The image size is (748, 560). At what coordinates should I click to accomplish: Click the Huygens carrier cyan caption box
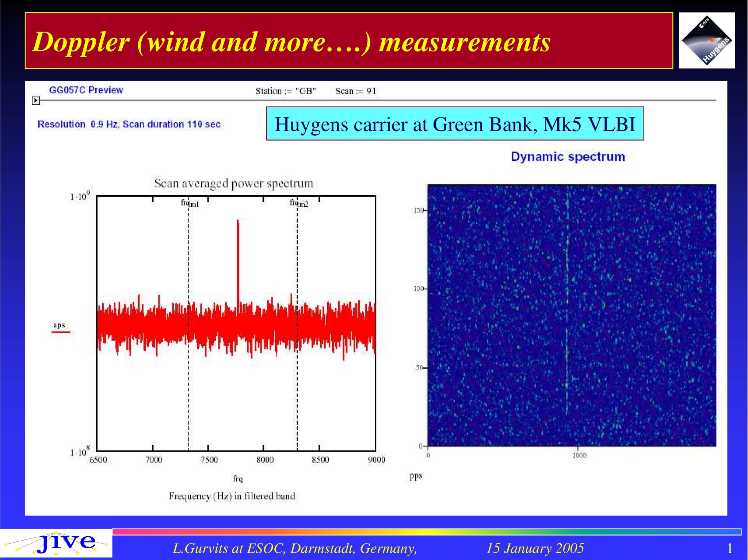(455, 124)
